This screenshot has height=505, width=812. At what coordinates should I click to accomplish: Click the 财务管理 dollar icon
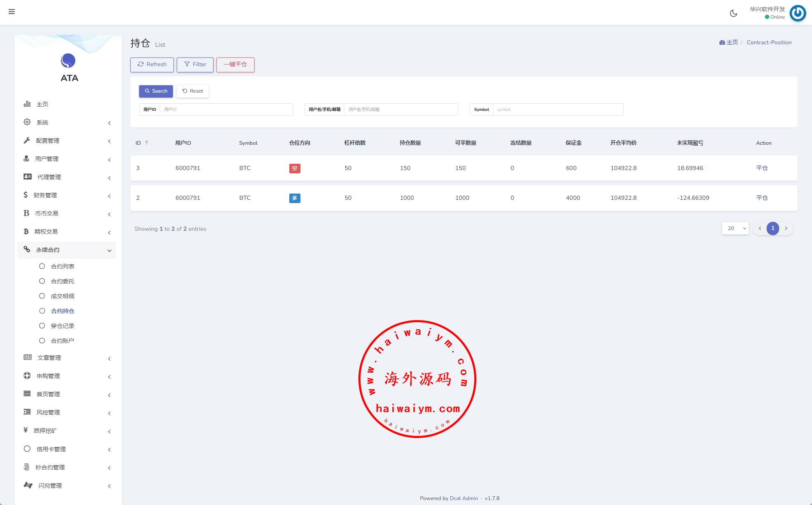26,195
